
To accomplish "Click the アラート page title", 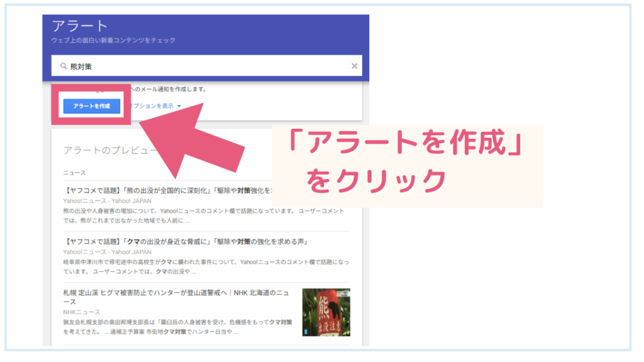I will tap(80, 26).
